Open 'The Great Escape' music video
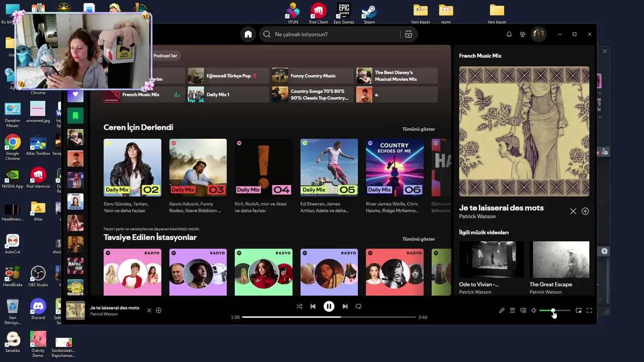The height and width of the screenshot is (362, 644). tap(559, 267)
